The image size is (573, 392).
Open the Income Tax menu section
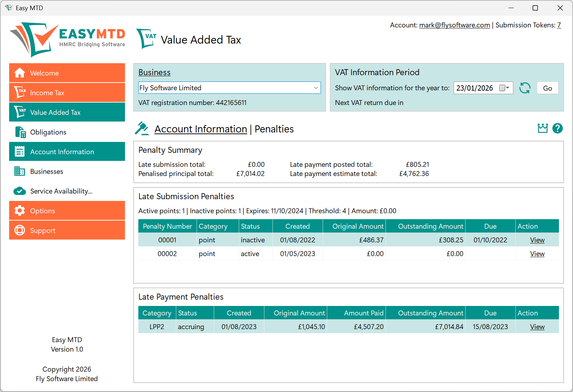pos(67,93)
